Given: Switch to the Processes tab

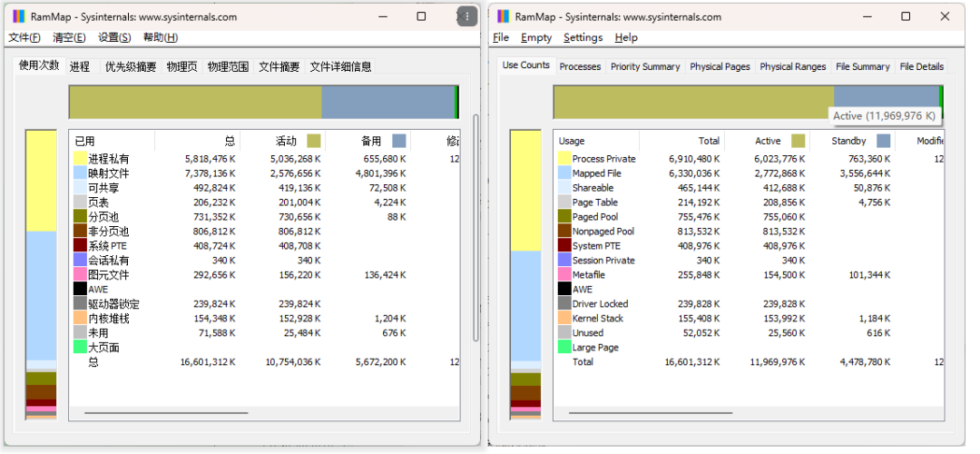Looking at the screenshot, I should coord(580,66).
